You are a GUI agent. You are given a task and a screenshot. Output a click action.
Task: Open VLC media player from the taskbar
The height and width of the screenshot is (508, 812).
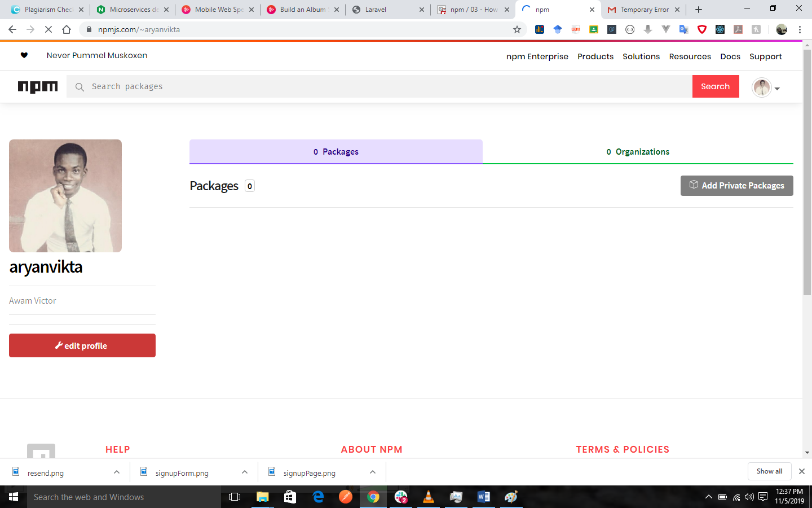click(429, 497)
